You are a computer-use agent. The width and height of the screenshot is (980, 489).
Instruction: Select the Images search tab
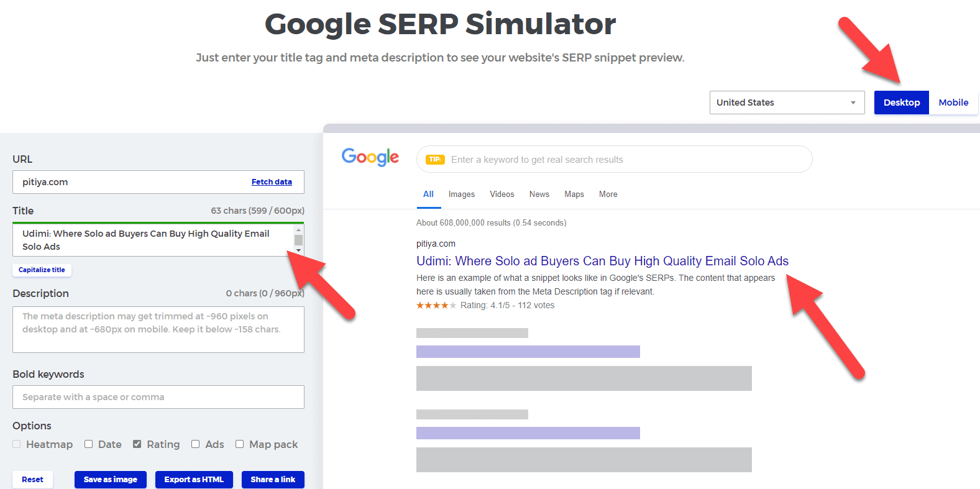coord(462,194)
